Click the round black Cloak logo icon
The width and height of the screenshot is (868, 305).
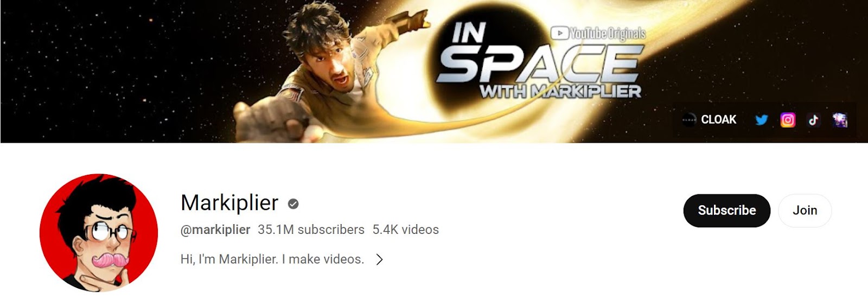(689, 120)
